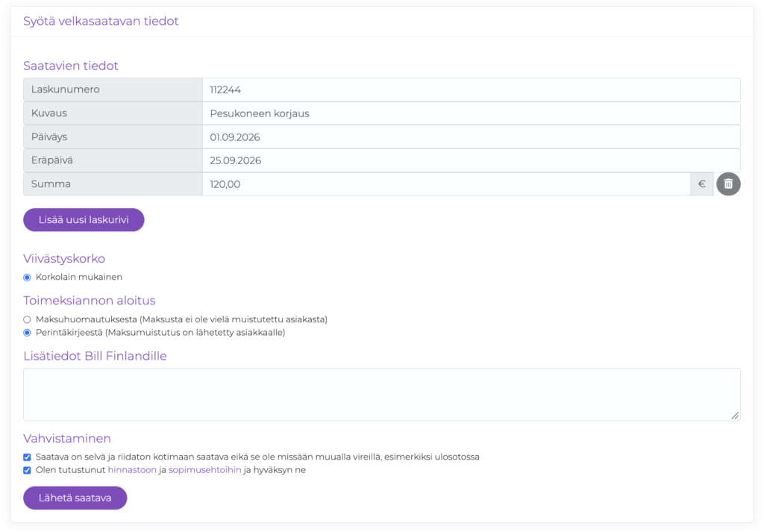Toggle the 'Olen tutustunut' terms acceptance checkbox

coord(28,471)
